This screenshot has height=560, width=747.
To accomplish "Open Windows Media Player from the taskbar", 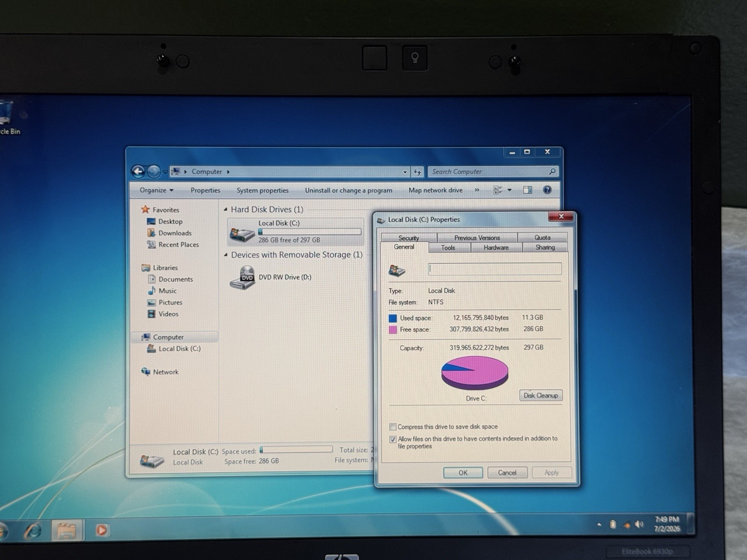I will [x=101, y=530].
